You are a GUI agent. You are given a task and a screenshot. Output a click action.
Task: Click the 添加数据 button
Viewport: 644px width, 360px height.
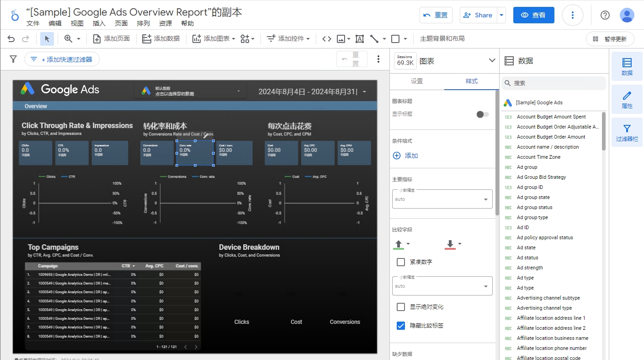[161, 39]
